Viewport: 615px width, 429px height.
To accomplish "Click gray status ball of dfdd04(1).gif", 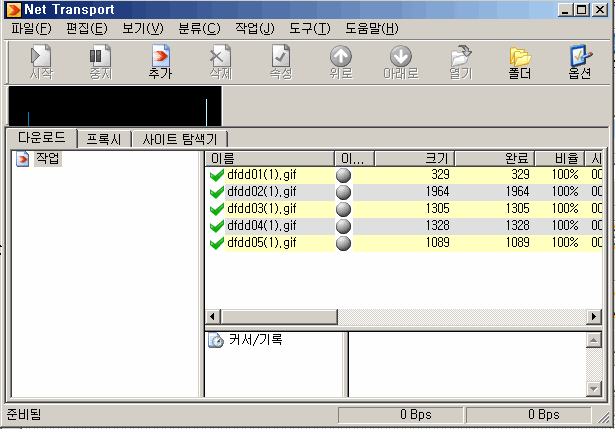I will tap(344, 226).
